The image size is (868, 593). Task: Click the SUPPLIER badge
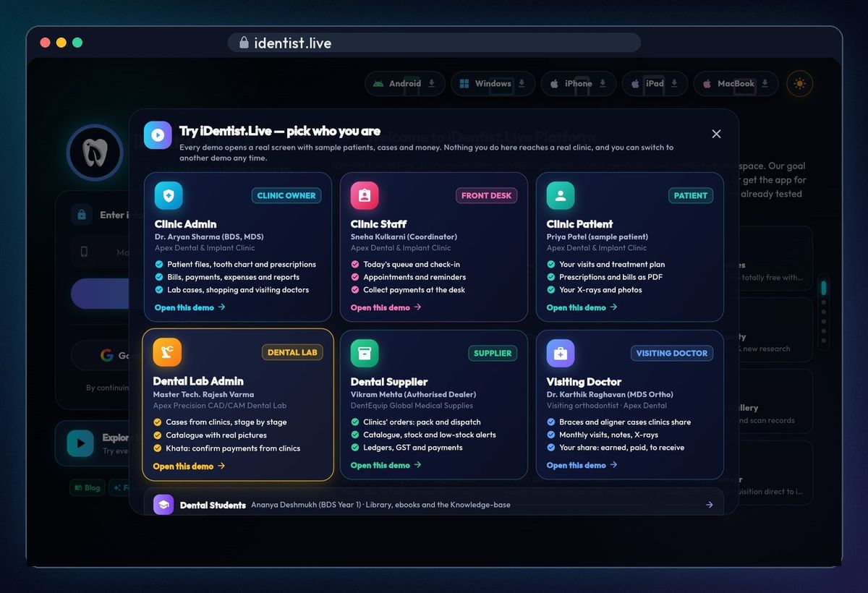click(493, 353)
